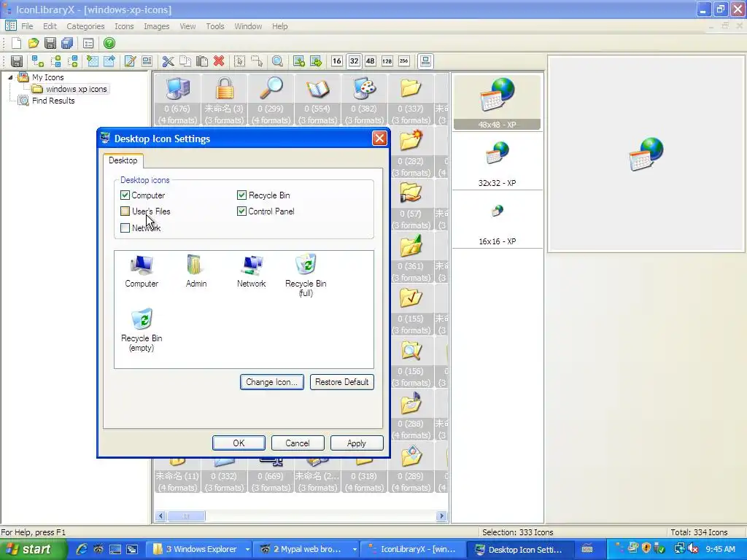The height and width of the screenshot is (560, 747).
Task: Open the Images menu
Action: (x=157, y=26)
